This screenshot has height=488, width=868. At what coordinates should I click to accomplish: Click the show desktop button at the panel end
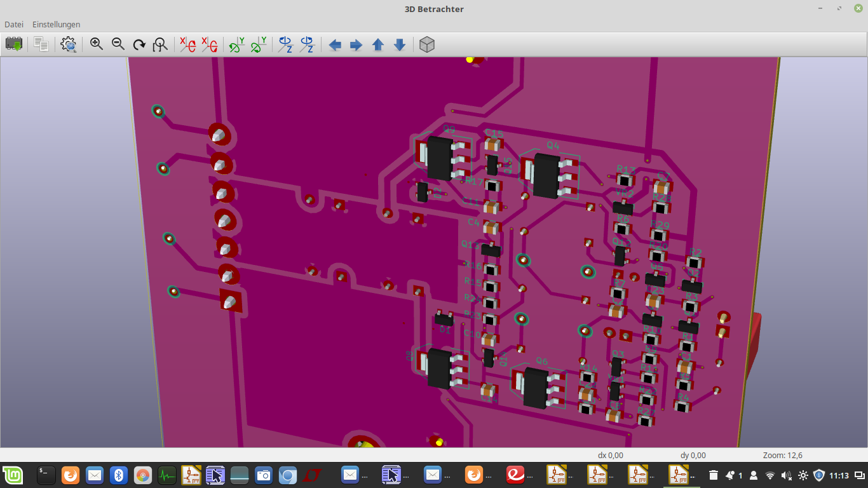point(860,475)
